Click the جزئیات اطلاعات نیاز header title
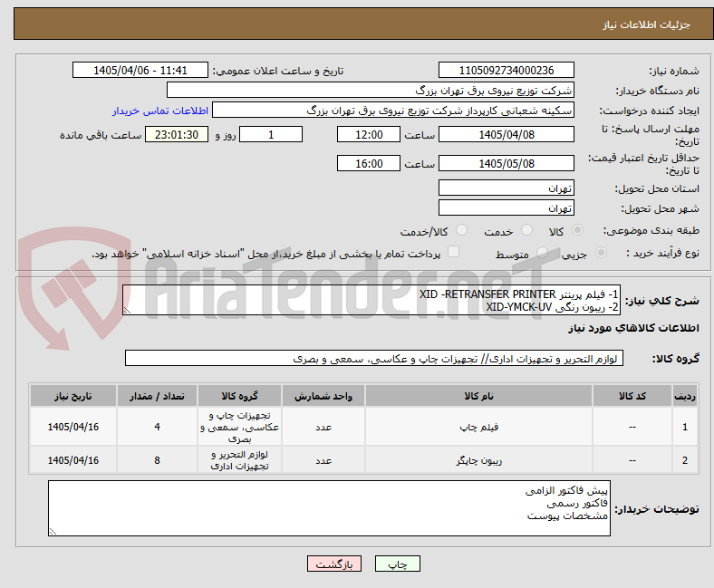714x588 pixels. (x=647, y=24)
